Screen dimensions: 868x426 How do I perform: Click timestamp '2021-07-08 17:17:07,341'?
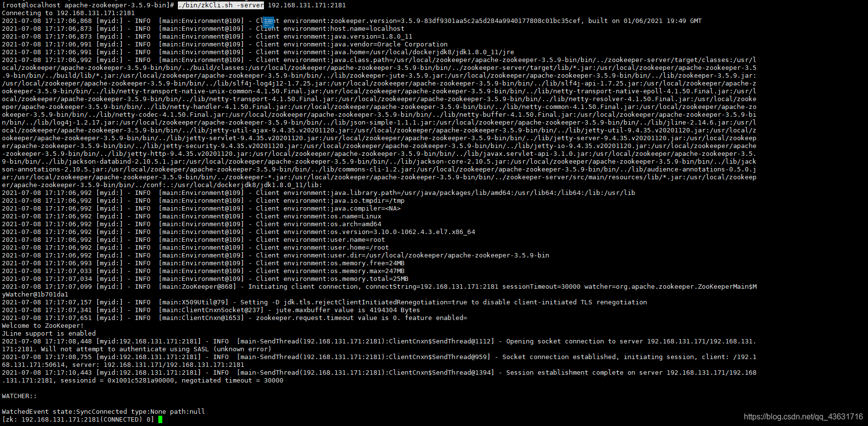click(x=47, y=310)
